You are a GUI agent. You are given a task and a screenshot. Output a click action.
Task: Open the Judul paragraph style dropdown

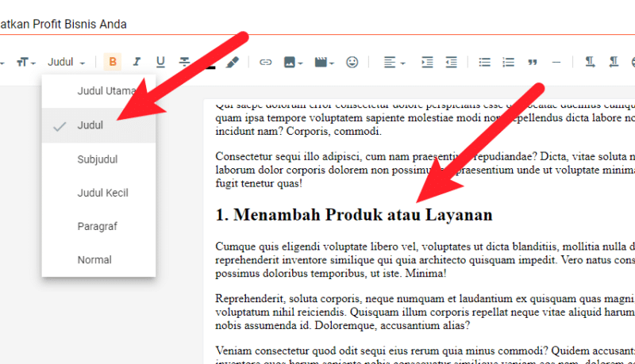coord(67,63)
